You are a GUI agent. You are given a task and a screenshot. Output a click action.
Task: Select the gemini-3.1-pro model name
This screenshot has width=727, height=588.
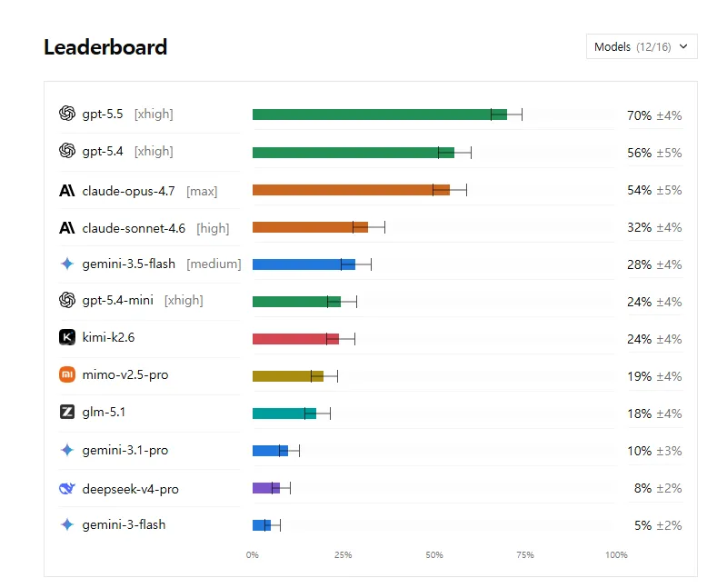(125, 450)
